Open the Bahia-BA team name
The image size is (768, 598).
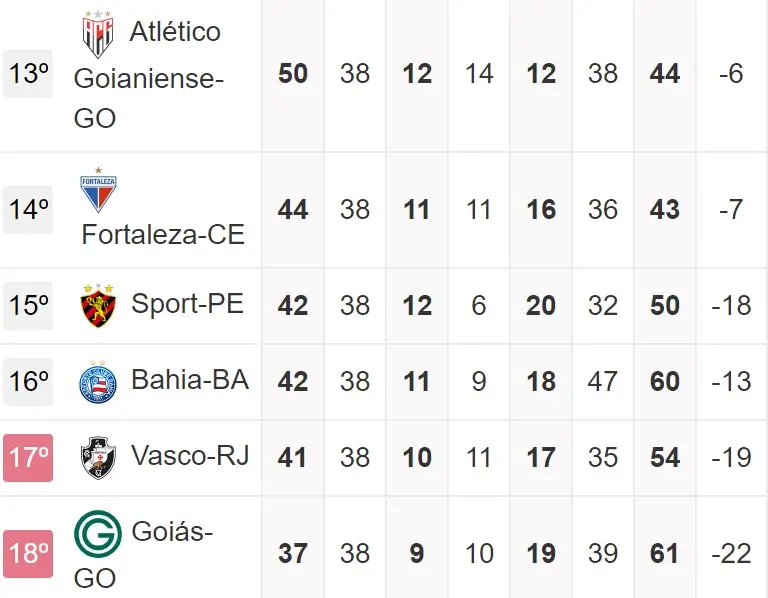(190, 380)
